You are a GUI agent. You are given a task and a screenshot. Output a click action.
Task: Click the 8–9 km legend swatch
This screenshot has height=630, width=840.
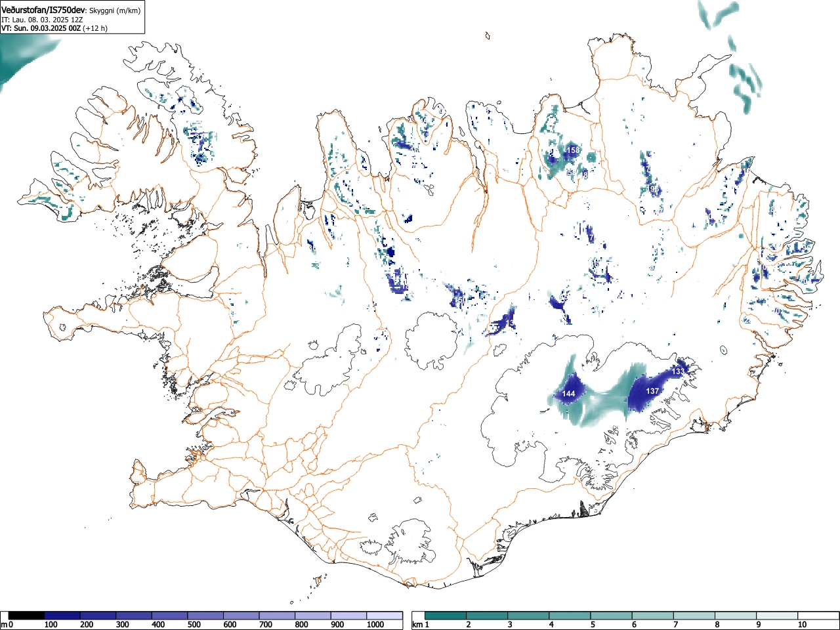pos(736,616)
